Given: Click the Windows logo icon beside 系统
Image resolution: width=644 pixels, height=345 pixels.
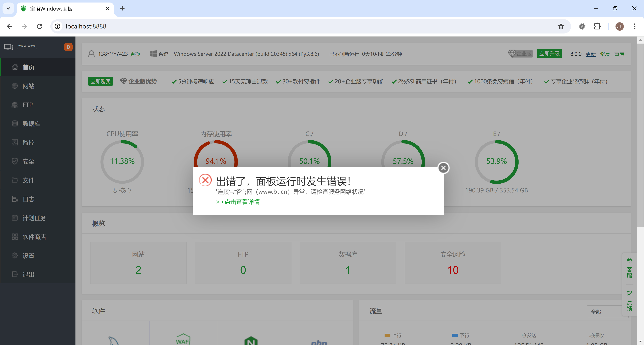Looking at the screenshot, I should (153, 54).
